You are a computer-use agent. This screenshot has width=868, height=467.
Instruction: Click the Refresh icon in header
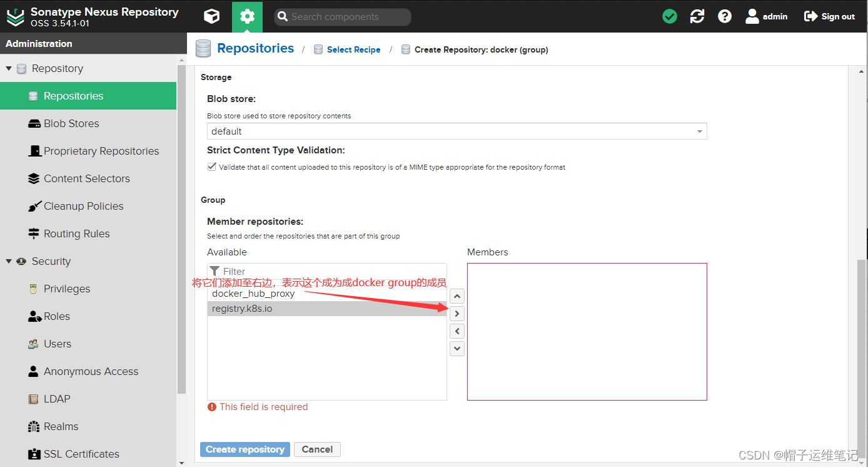[697, 17]
